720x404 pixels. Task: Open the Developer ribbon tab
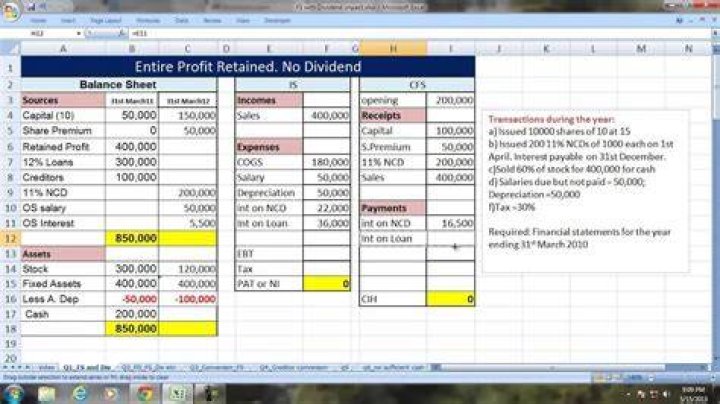tap(277, 21)
